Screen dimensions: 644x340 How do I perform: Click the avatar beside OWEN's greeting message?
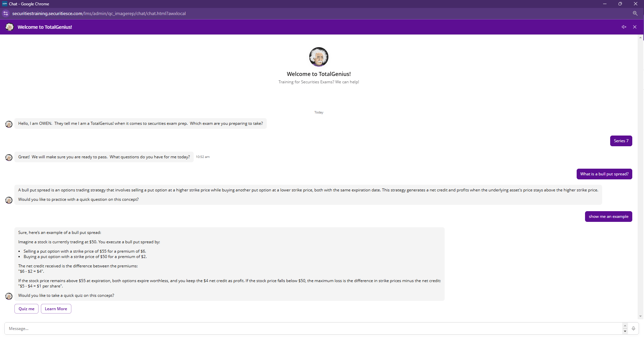point(9,124)
